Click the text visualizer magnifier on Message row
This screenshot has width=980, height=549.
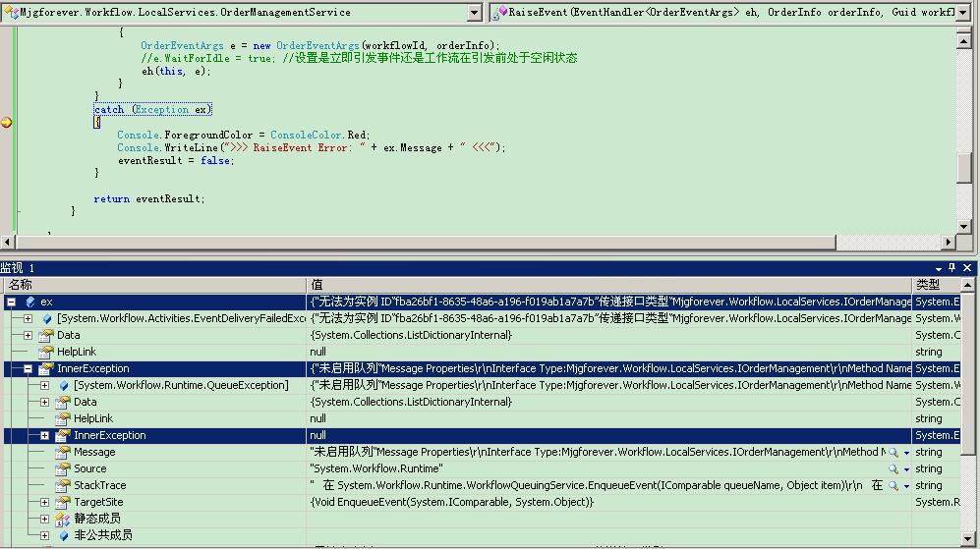894,453
